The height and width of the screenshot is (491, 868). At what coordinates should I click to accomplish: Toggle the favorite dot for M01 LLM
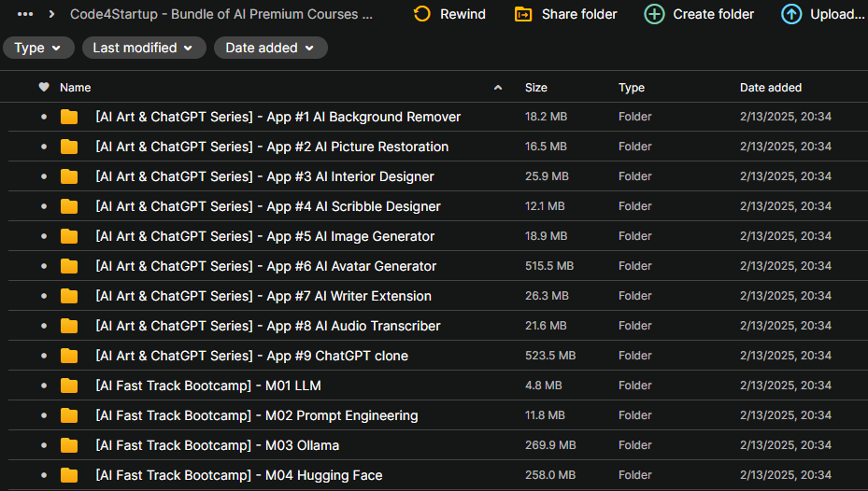pos(44,386)
